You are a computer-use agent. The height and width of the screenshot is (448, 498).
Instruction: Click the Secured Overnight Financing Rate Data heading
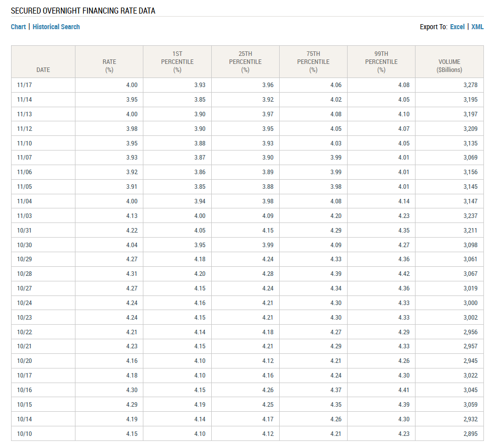(x=83, y=11)
